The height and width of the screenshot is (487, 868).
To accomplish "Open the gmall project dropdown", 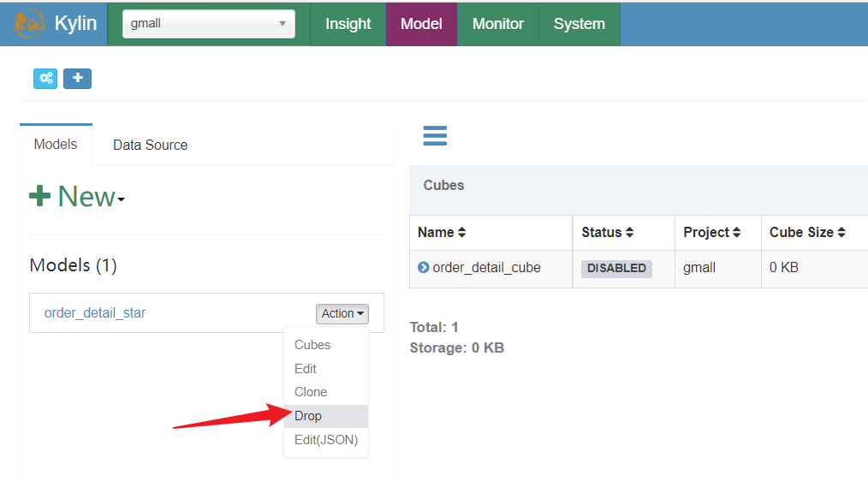I will 209,24.
